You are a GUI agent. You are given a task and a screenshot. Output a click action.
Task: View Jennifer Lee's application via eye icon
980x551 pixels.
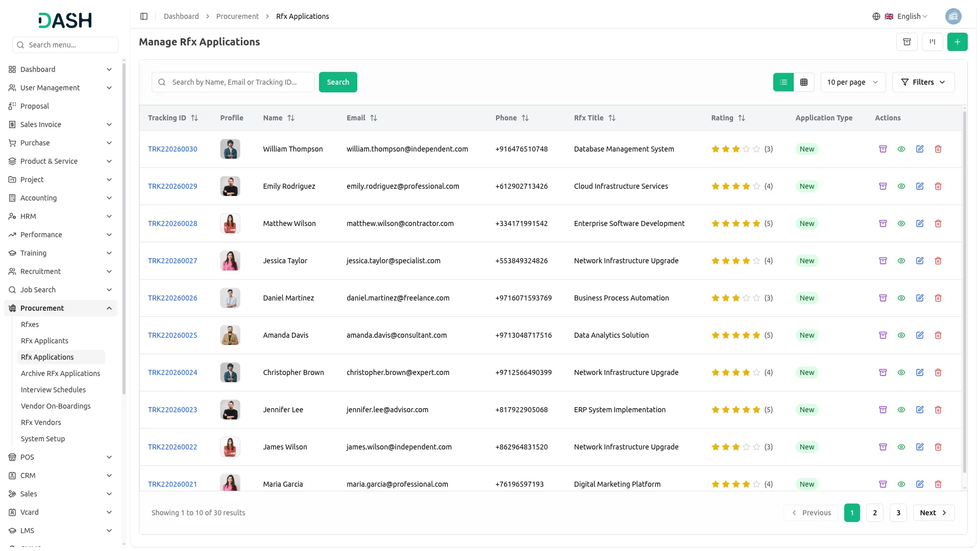coord(901,410)
